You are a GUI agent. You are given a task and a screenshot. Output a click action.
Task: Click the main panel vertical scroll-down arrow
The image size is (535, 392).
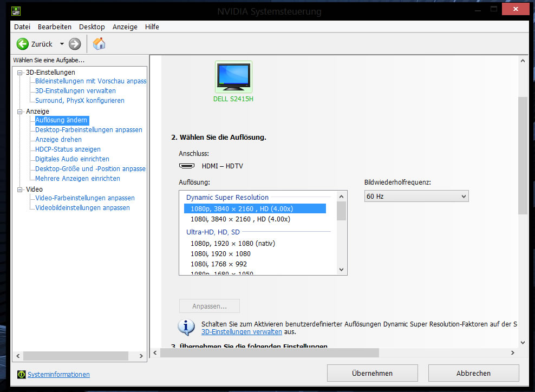(523, 343)
